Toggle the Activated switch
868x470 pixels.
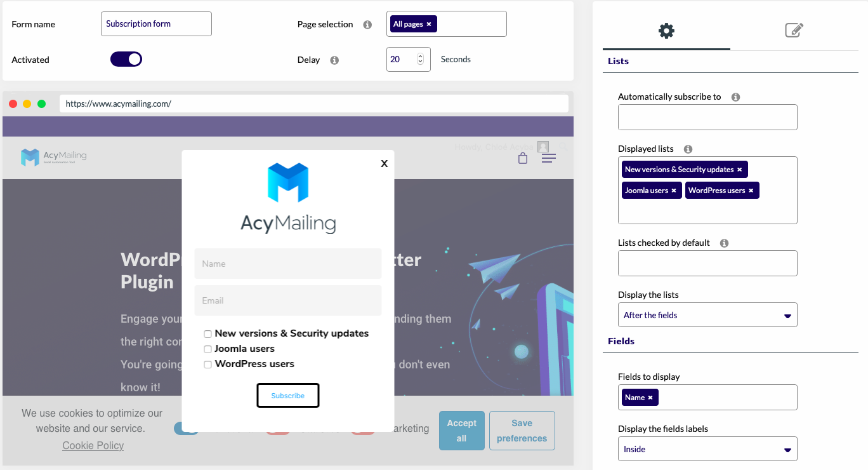[126, 59]
